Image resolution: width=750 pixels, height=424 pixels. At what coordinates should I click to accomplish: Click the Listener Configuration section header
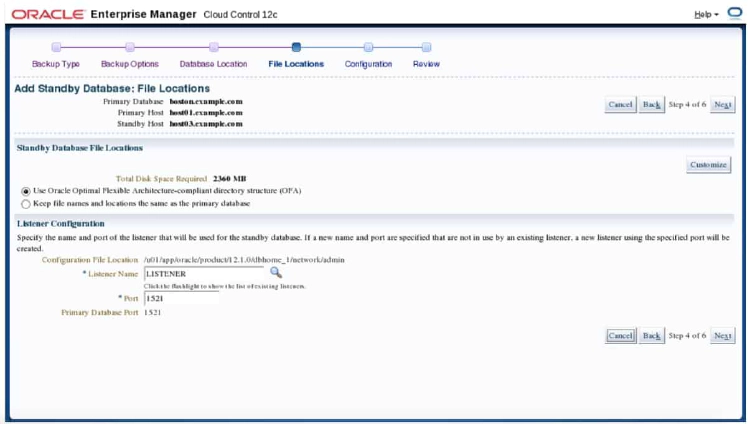pyautogui.click(x=61, y=223)
